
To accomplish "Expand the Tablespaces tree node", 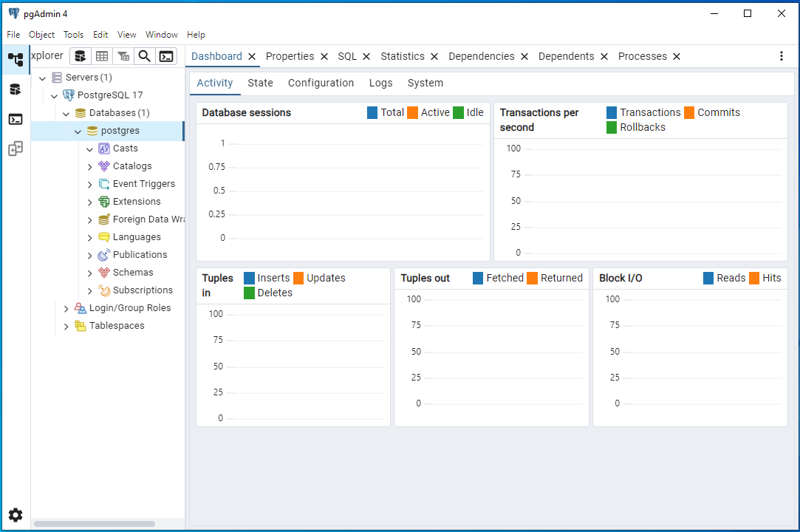I will (x=66, y=326).
